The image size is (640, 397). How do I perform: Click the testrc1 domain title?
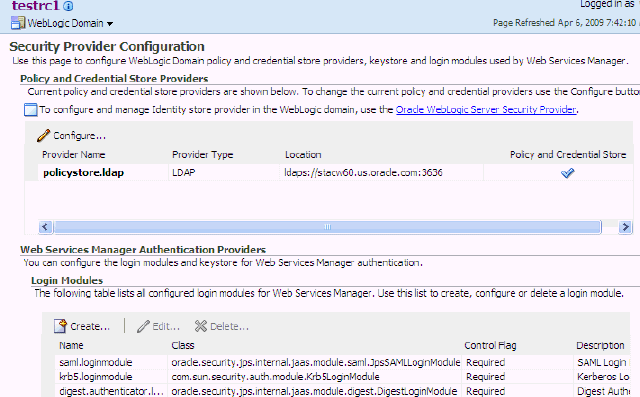pos(35,6)
